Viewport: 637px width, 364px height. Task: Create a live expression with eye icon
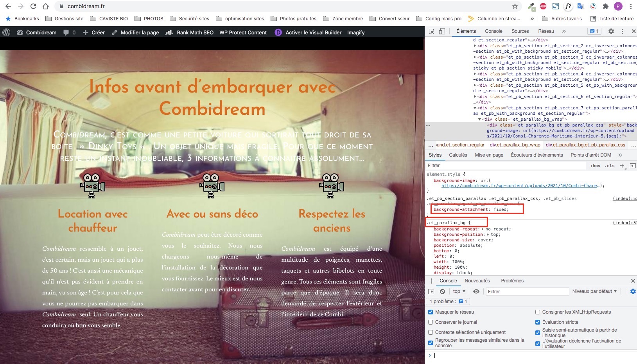tap(476, 291)
